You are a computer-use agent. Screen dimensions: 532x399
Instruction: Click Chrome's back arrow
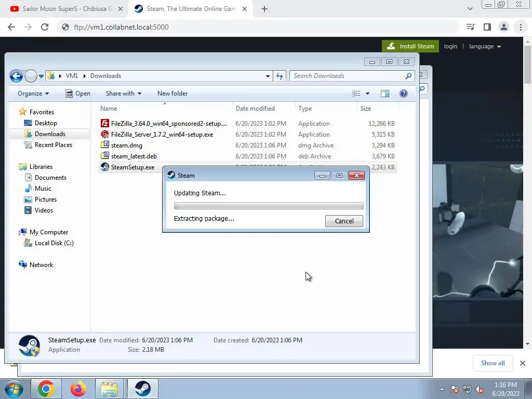11,27
